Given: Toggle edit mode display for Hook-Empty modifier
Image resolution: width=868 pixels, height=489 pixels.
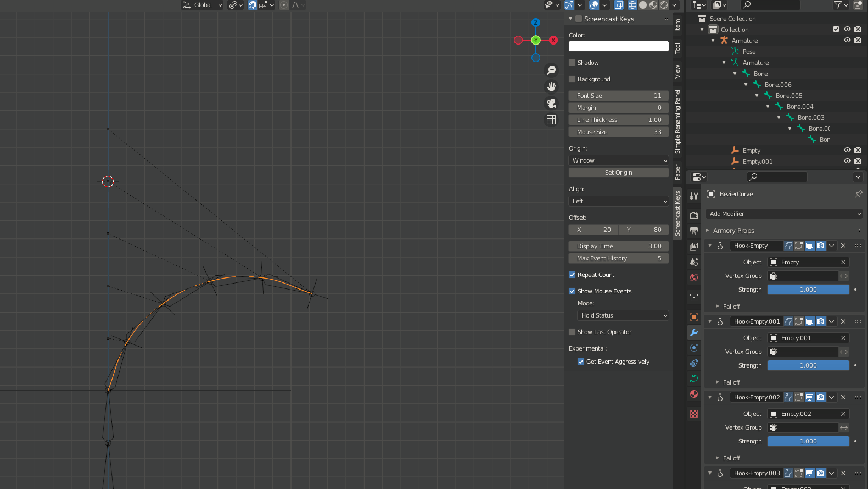Looking at the screenshot, I should [799, 246].
